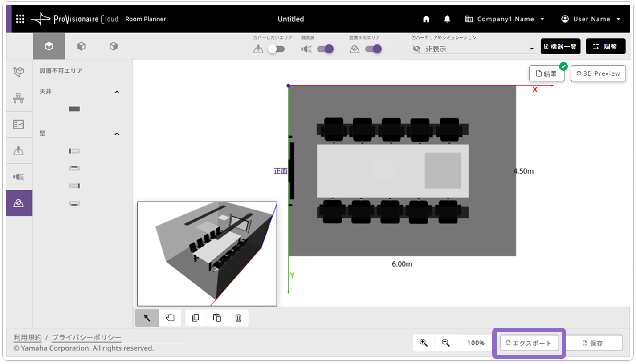This screenshot has width=636, height=364.
Task: Pick wall area icon with right dark bar
Action: click(x=74, y=186)
